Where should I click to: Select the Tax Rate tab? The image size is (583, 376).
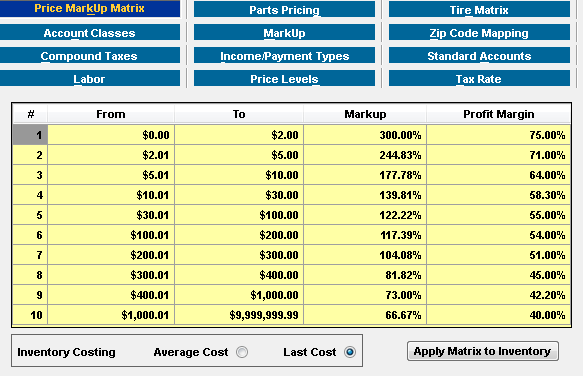pos(479,78)
